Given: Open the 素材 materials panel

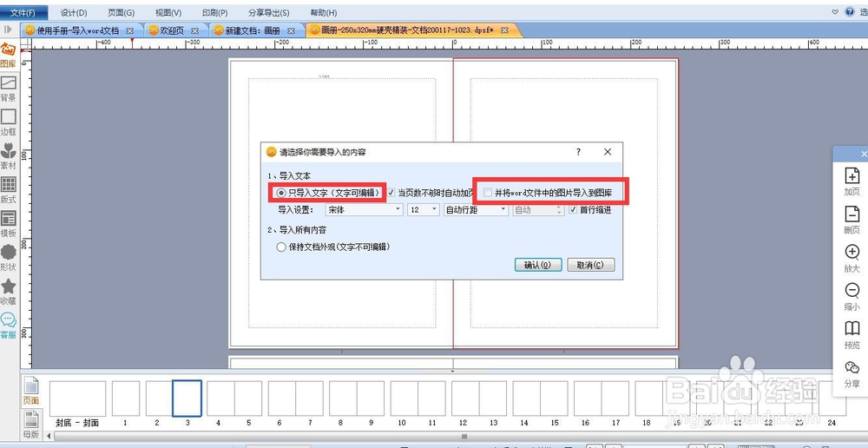Looking at the screenshot, I should [x=9, y=157].
